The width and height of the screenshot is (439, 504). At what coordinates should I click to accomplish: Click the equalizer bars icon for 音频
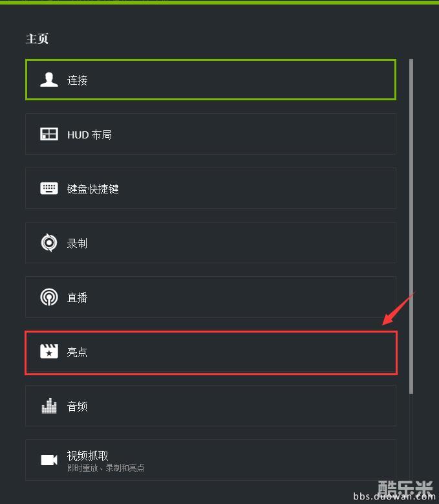pos(49,406)
